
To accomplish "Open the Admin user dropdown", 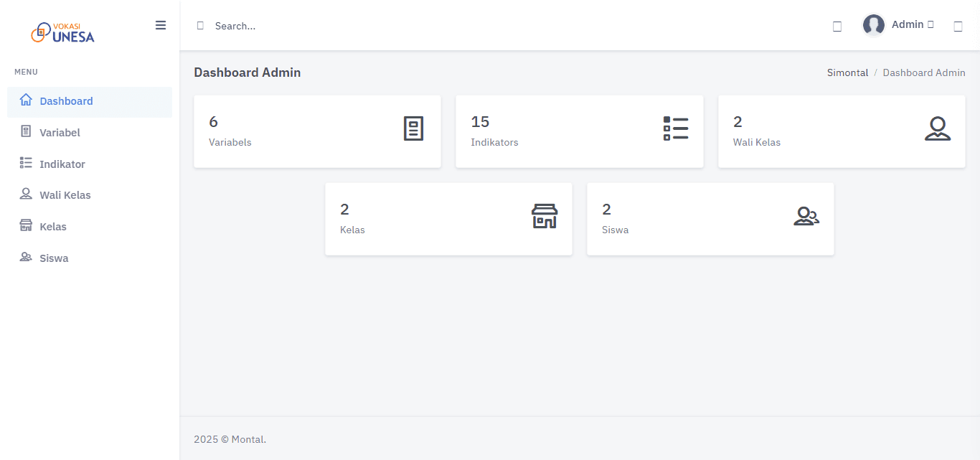I will click(898, 25).
